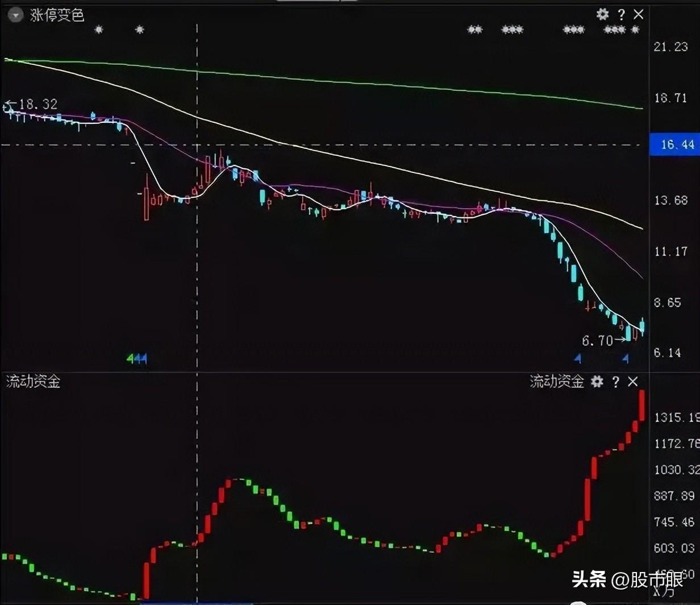
Task: Click the 涨停变色 indicator title
Action: (x=57, y=15)
